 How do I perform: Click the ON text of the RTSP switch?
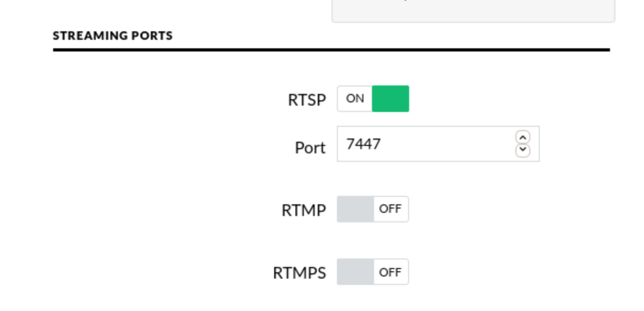(x=355, y=99)
